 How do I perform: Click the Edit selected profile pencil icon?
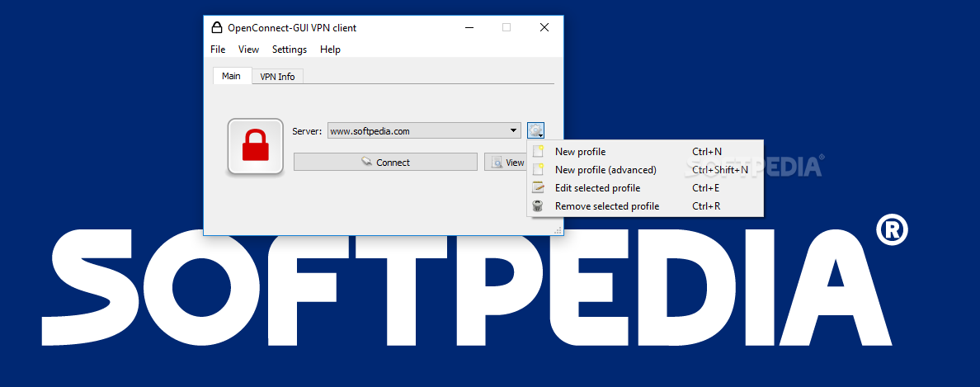[x=538, y=187]
